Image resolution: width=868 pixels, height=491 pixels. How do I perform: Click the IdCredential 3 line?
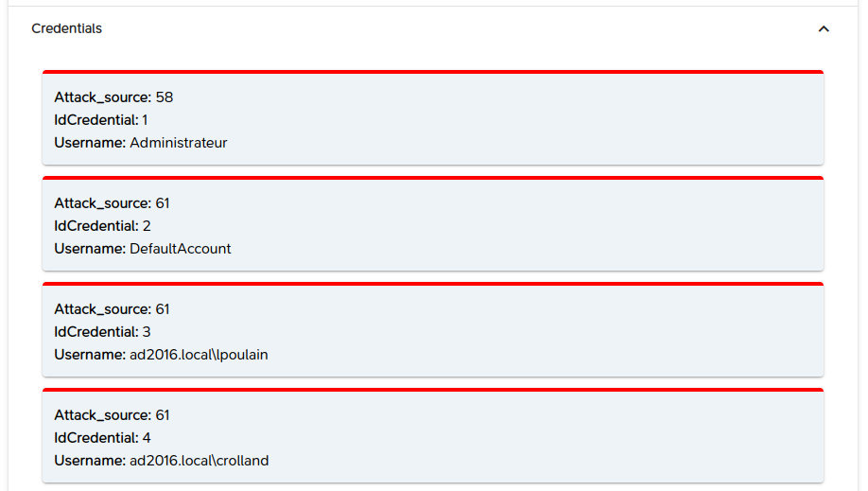click(x=102, y=332)
